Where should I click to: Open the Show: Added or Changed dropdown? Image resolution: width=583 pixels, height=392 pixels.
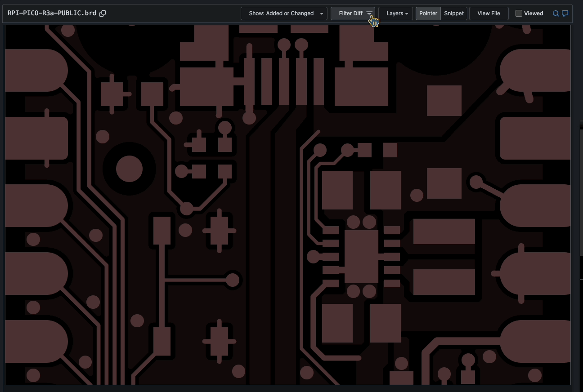284,13
